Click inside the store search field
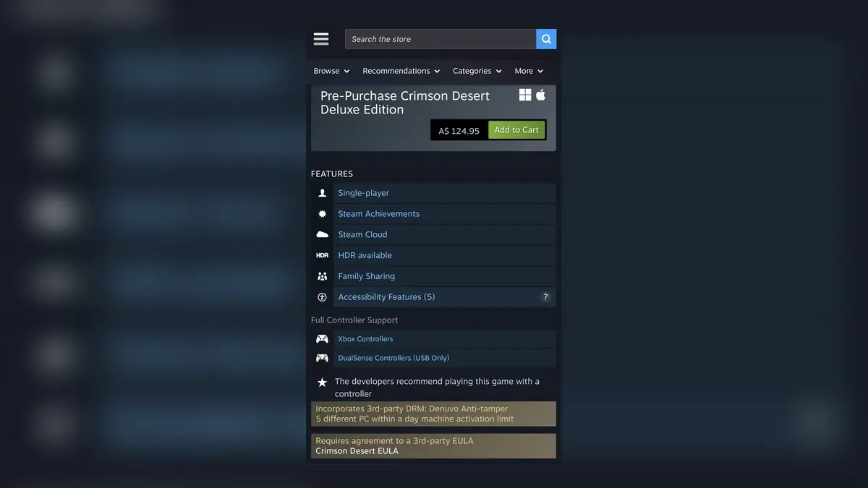Screen dimensions: 868x488 (x=434, y=38)
